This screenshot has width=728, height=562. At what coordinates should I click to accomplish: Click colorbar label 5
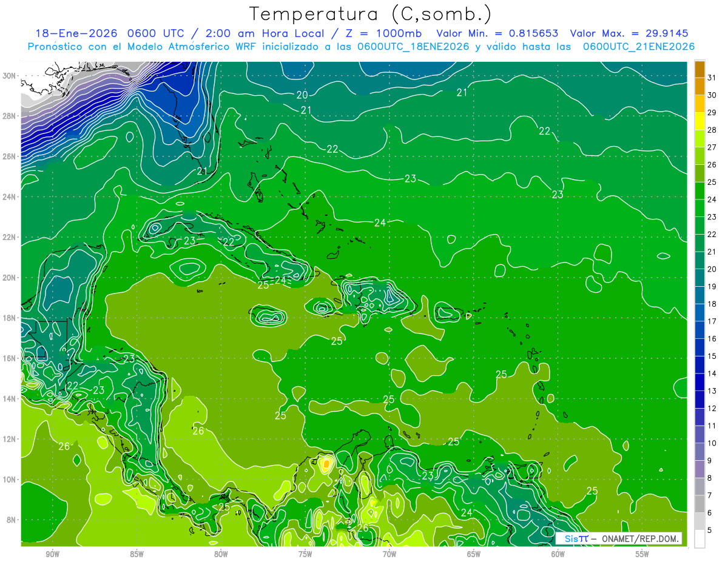[x=710, y=530]
